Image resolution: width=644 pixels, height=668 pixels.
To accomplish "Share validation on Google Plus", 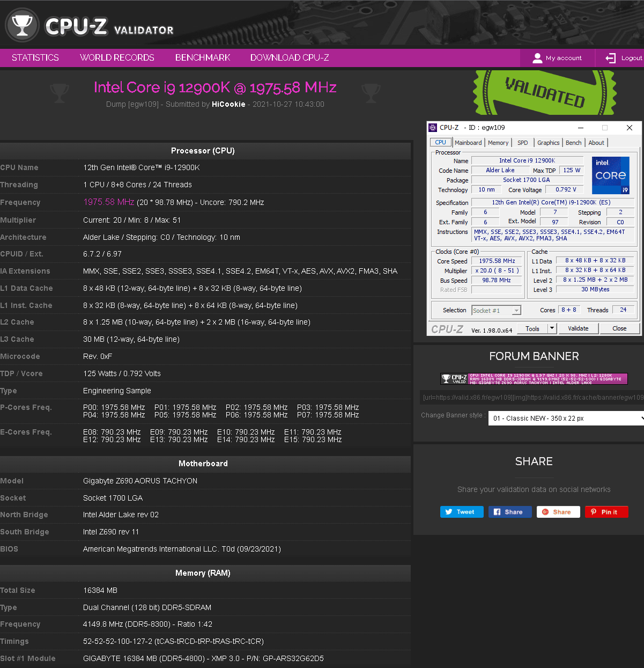I will [x=558, y=512].
